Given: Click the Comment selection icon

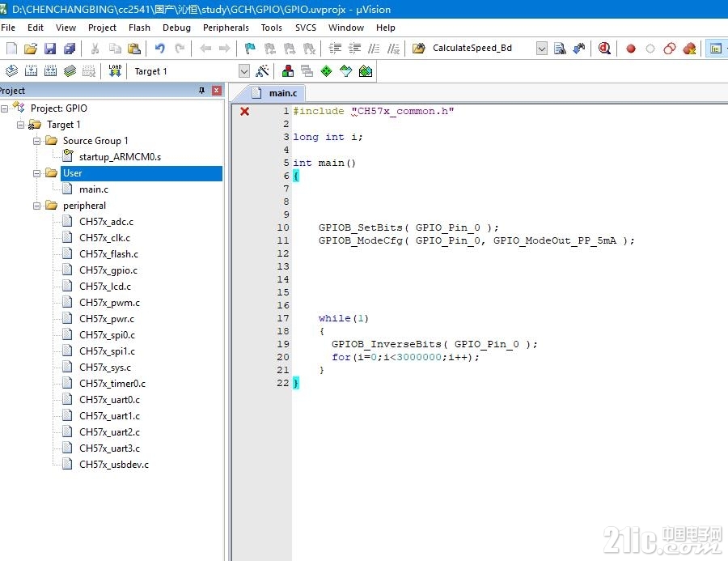Looking at the screenshot, I should (x=374, y=49).
